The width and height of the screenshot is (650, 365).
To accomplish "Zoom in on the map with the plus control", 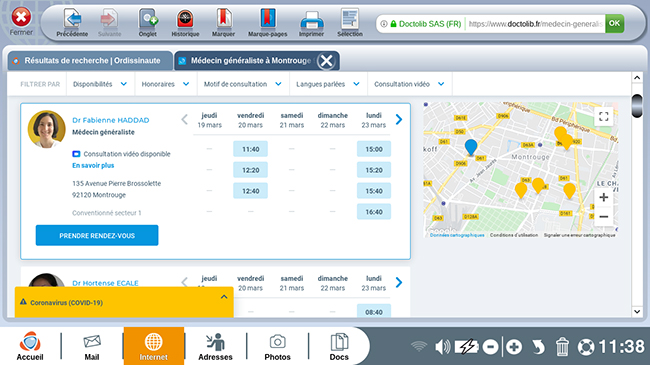I will pos(604,197).
